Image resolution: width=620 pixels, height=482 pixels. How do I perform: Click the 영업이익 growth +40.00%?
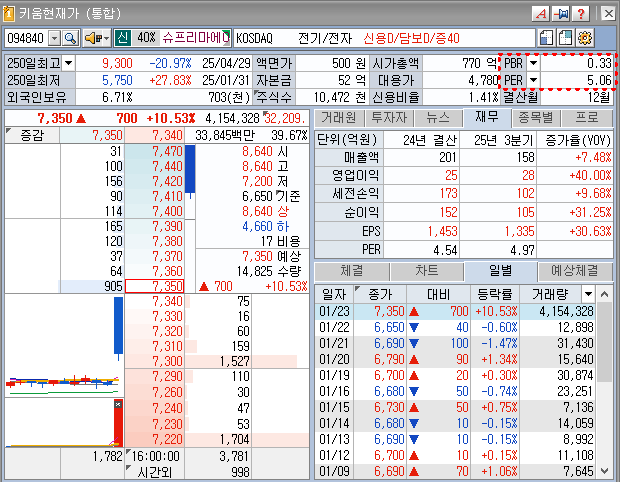[590, 175]
